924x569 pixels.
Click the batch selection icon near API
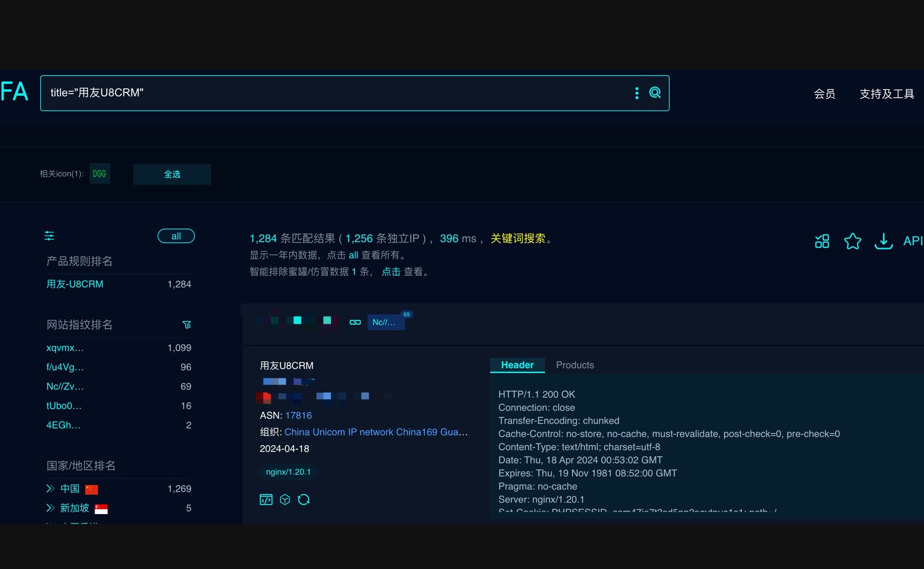(x=821, y=241)
